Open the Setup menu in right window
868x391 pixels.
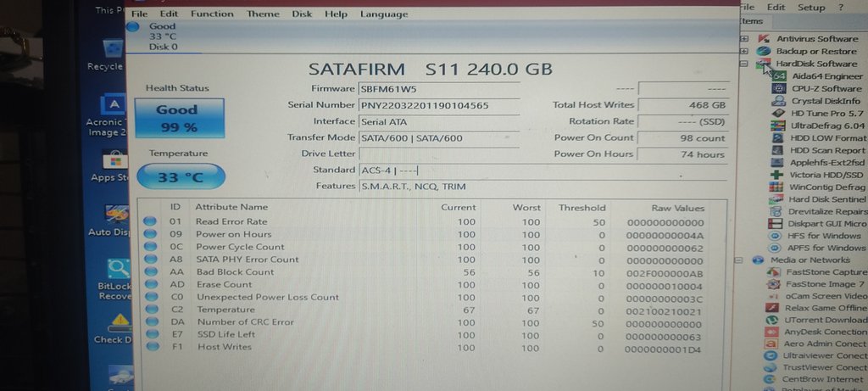(x=811, y=7)
